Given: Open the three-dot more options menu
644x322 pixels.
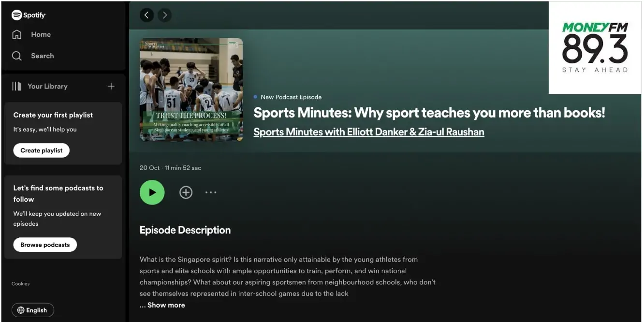Looking at the screenshot, I should click(x=211, y=192).
